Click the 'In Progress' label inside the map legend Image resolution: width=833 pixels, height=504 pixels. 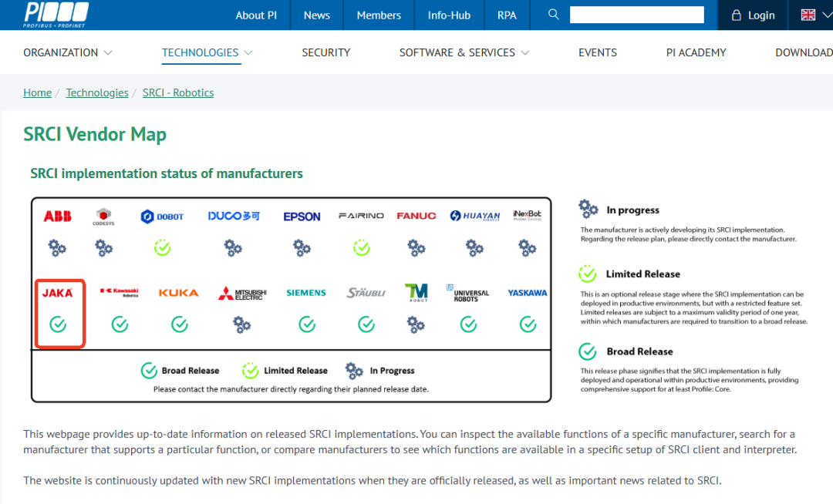(x=392, y=371)
